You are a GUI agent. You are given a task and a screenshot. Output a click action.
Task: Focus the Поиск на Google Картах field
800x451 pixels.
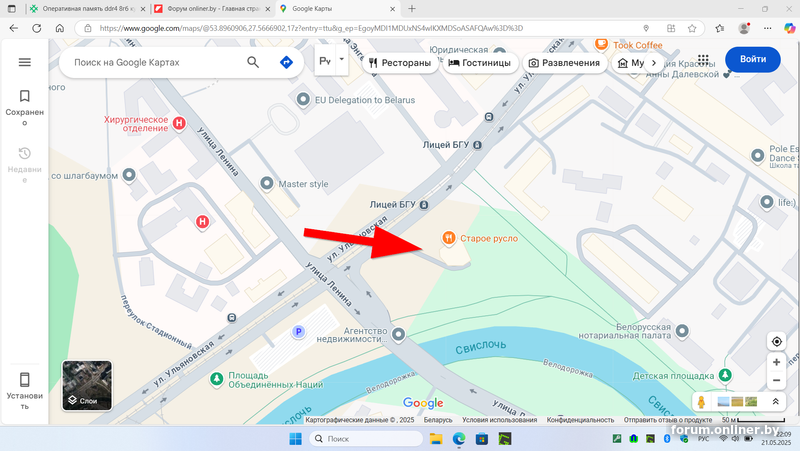[156, 62]
